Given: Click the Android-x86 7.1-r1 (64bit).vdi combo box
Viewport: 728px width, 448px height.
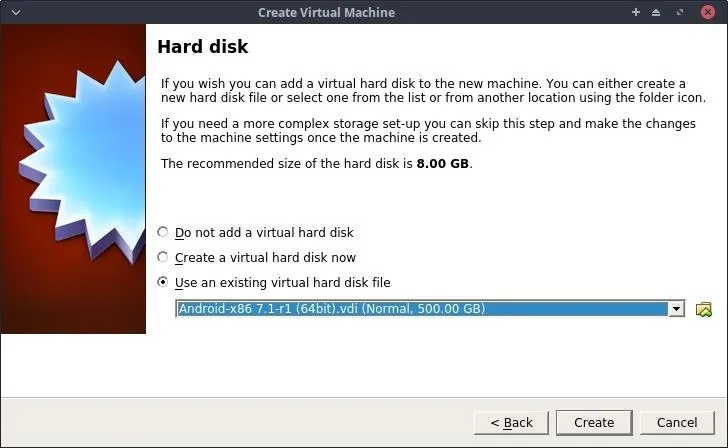Looking at the screenshot, I should 430,309.
